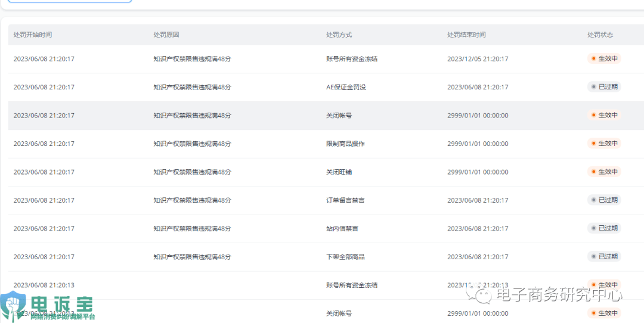Screen dimensions: 644x323
Task: Focus the input box above the table
Action: click(69, 1)
